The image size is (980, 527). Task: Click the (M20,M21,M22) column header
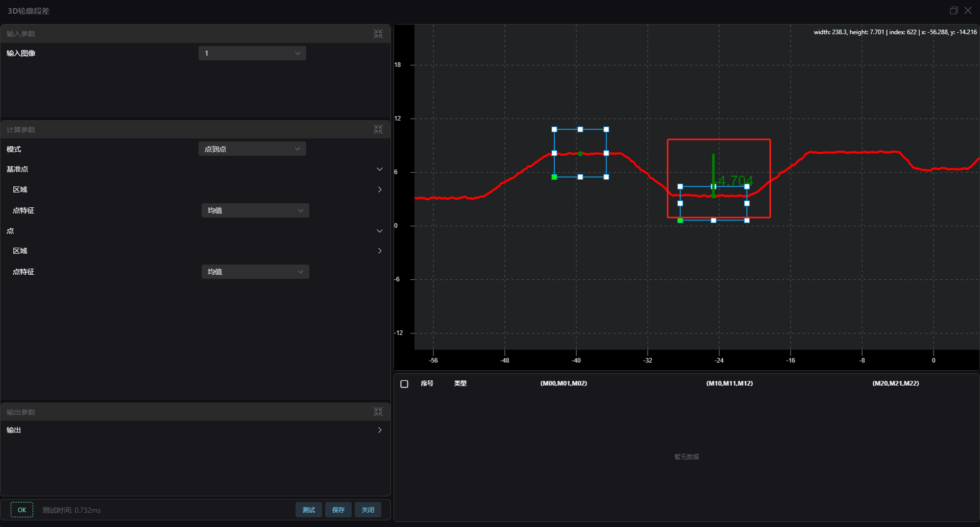point(896,384)
